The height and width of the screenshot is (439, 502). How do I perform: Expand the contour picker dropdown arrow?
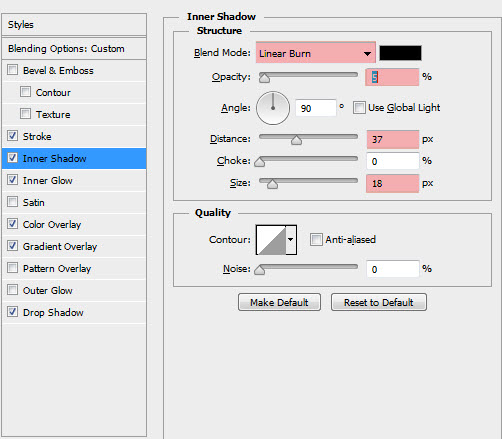(x=291, y=240)
